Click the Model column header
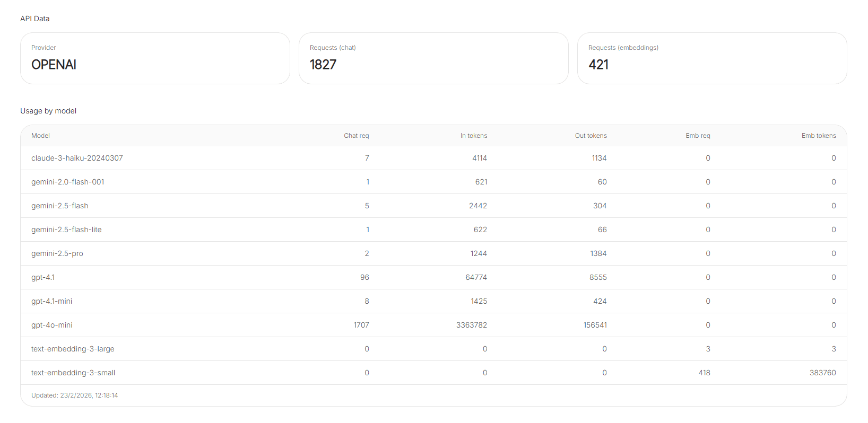The image size is (868, 423). [x=41, y=136]
